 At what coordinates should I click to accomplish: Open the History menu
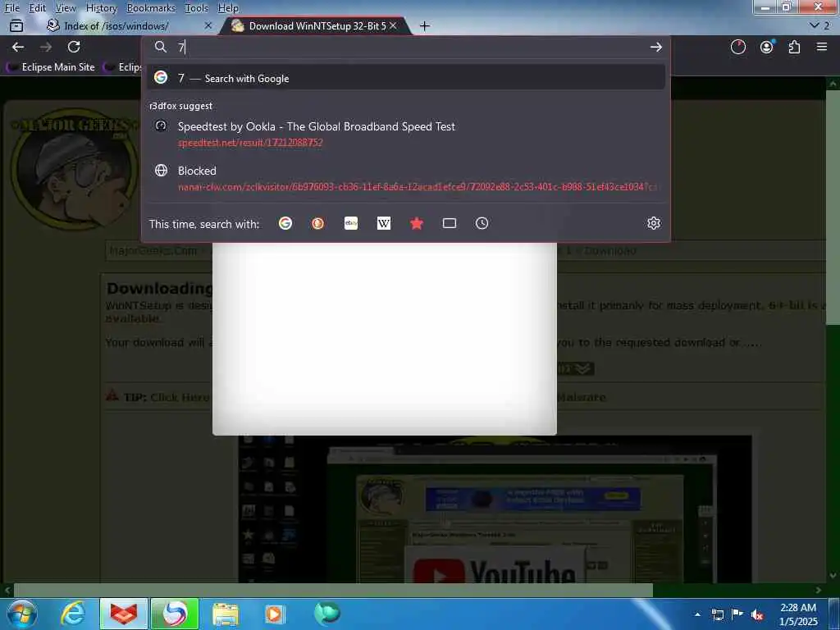[101, 8]
